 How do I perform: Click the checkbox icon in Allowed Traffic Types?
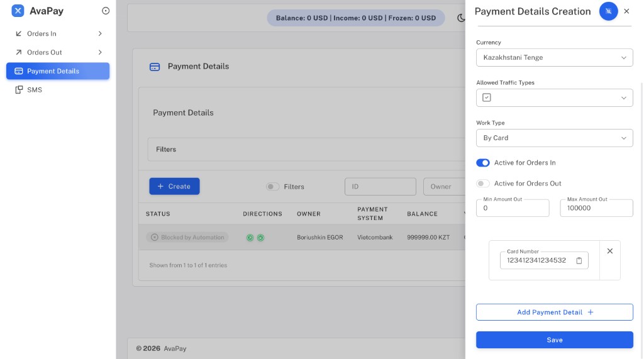coord(487,97)
